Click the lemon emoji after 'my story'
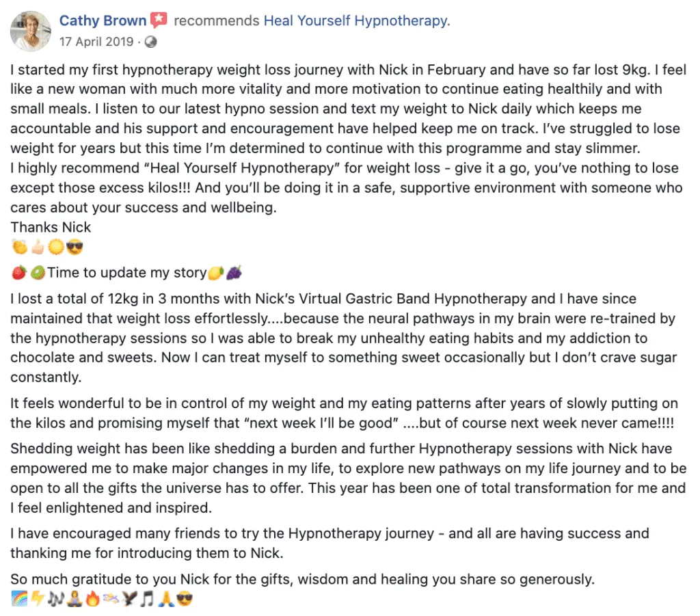Screen dimensions: 700x616 tap(215, 272)
